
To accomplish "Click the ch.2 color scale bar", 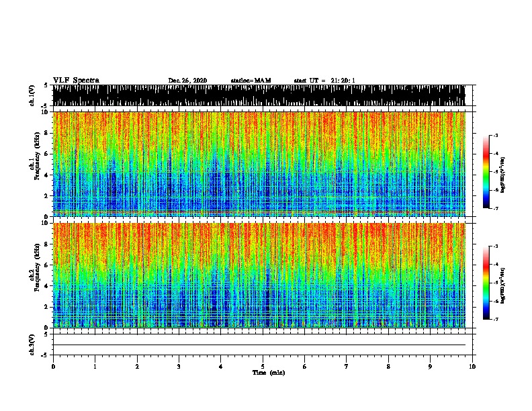I will [x=486, y=283].
